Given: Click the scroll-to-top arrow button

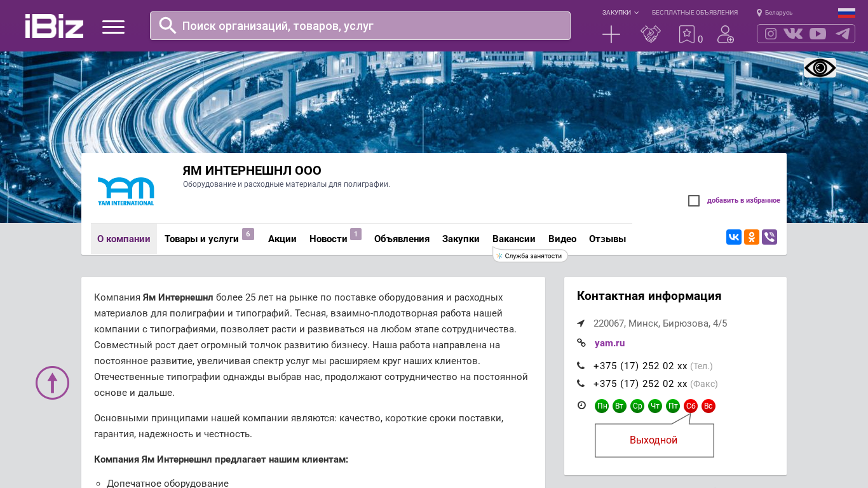Looking at the screenshot, I should (52, 383).
